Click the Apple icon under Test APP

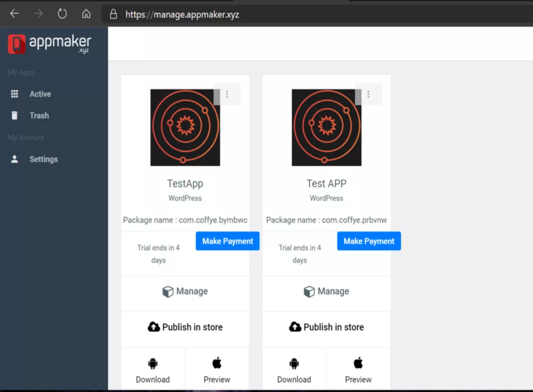pos(358,363)
